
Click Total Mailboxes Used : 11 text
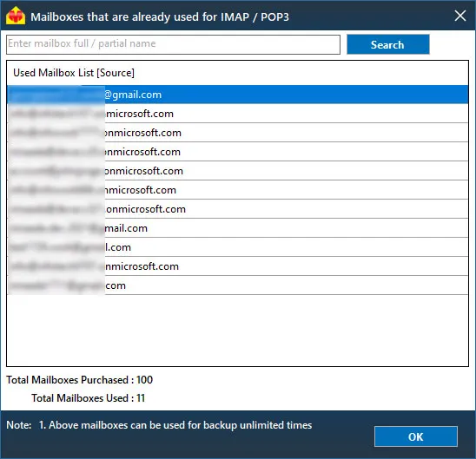pos(89,398)
